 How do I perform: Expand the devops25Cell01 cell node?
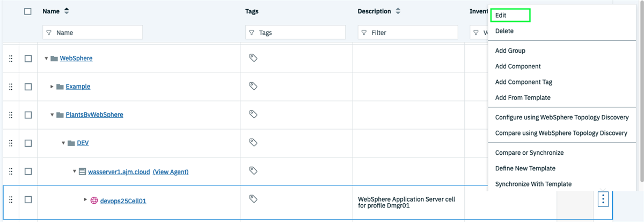(x=85, y=199)
